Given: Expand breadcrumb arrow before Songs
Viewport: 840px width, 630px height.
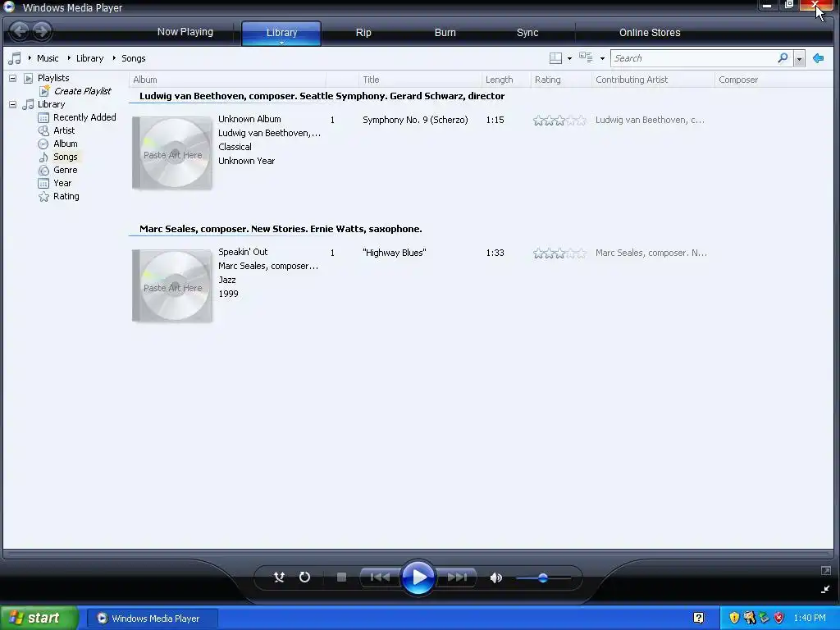Looking at the screenshot, I should pyautogui.click(x=114, y=58).
